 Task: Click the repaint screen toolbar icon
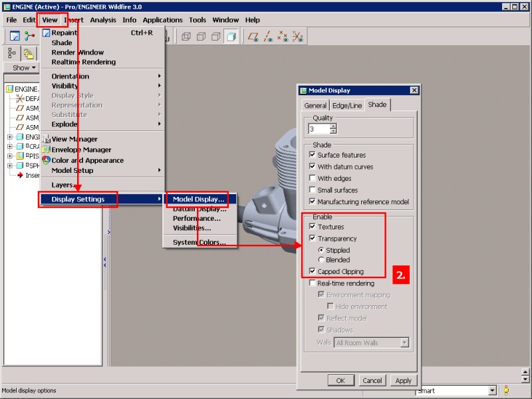15,36
